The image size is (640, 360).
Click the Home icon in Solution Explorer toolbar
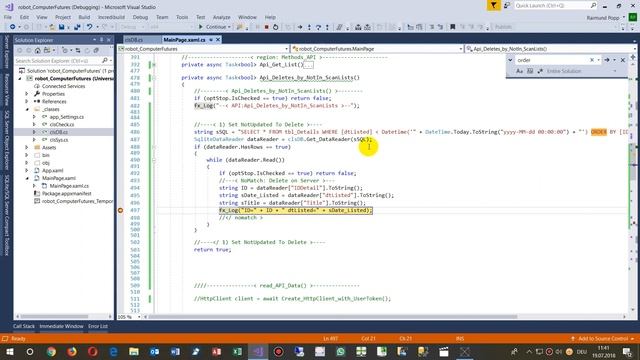point(38,51)
